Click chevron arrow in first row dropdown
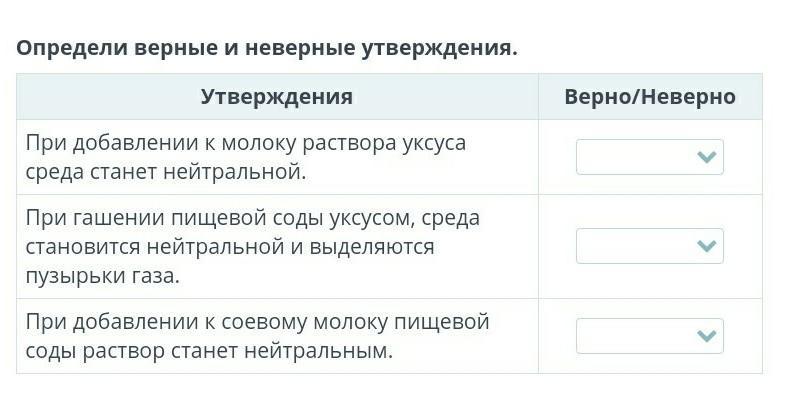This screenshot has height=393, width=789. [x=707, y=158]
